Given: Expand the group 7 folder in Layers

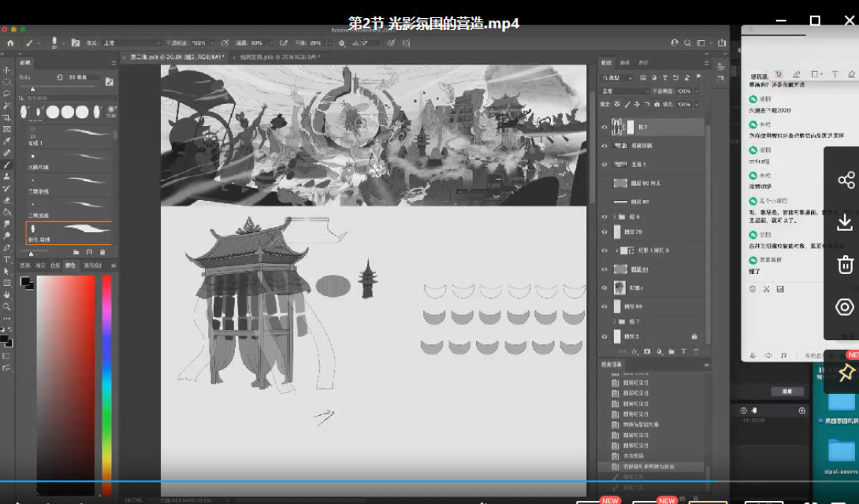Looking at the screenshot, I should coord(614,321).
